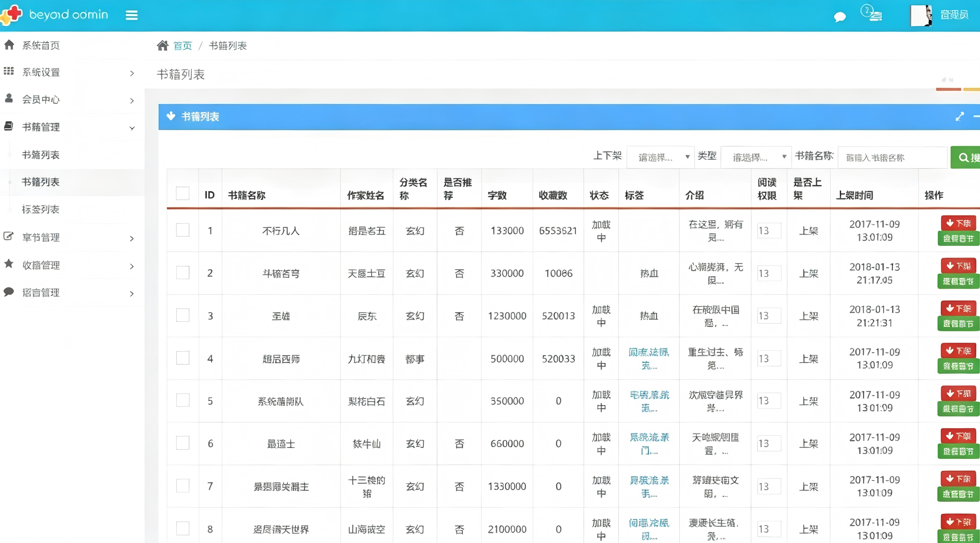Open the 上下架 dropdown selector
Viewport: 980px width, 543px height.
660,157
